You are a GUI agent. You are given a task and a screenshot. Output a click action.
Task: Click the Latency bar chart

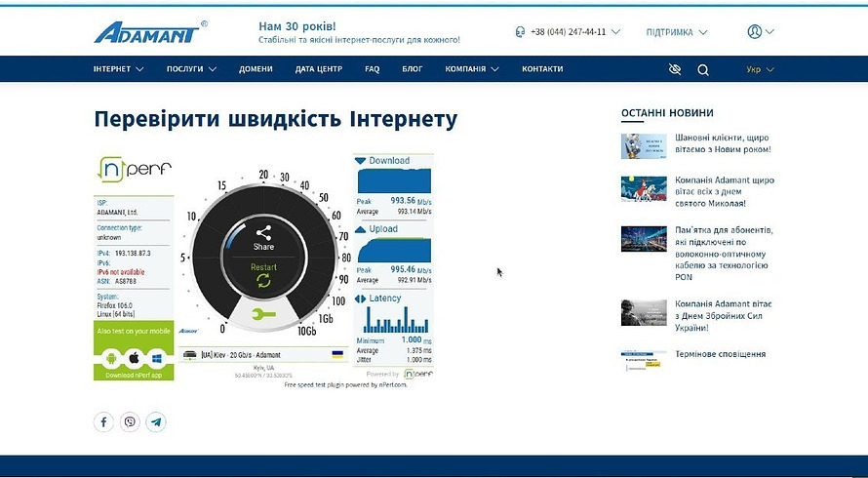coord(395,319)
